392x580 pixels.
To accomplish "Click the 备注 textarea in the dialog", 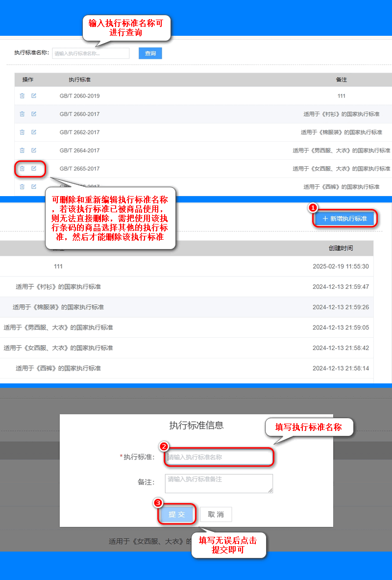I will click(x=219, y=483).
